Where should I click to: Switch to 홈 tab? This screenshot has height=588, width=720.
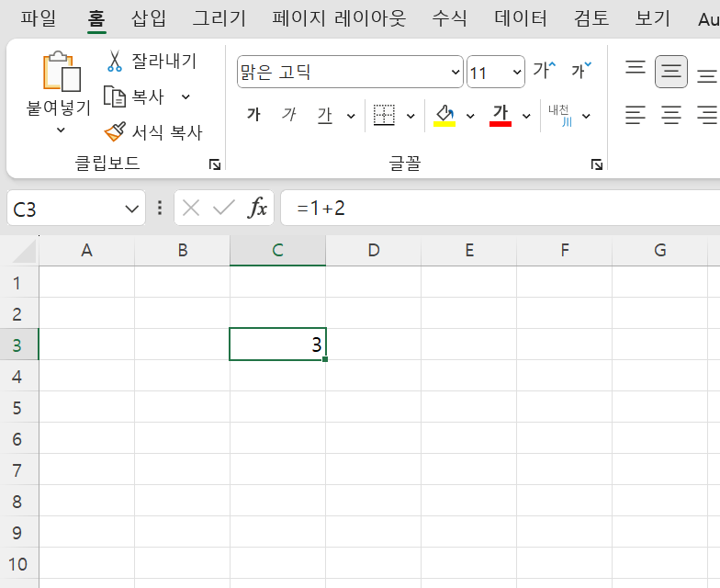point(96,18)
